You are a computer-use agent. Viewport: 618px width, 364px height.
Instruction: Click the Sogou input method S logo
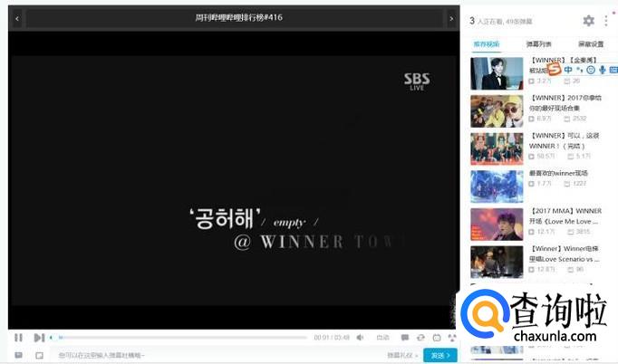coord(554,70)
